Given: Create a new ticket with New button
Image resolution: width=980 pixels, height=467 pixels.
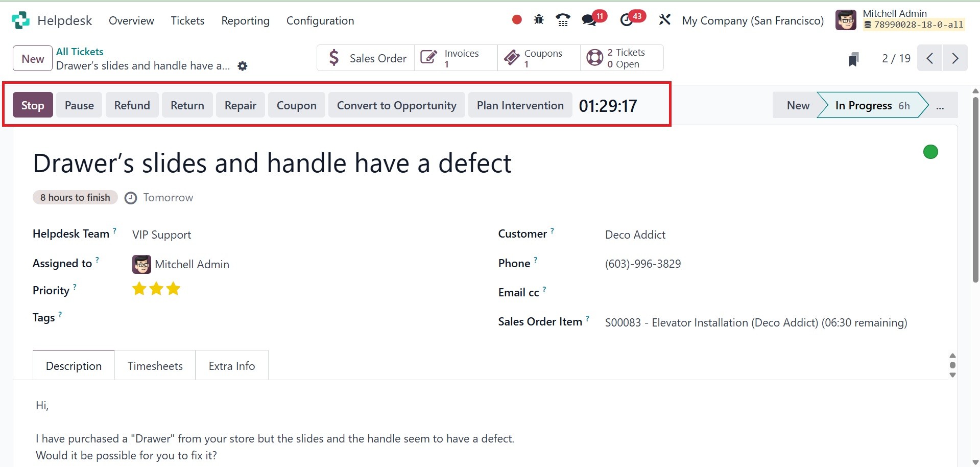Looking at the screenshot, I should (33, 58).
